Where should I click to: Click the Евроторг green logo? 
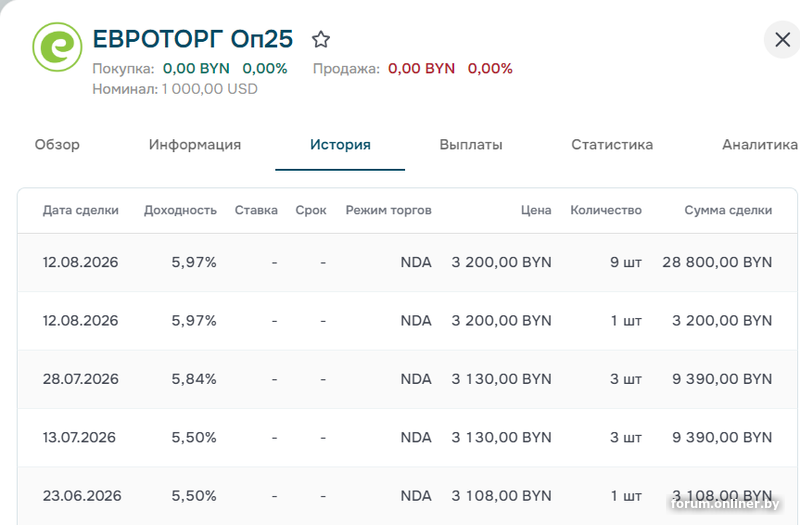coord(57,47)
